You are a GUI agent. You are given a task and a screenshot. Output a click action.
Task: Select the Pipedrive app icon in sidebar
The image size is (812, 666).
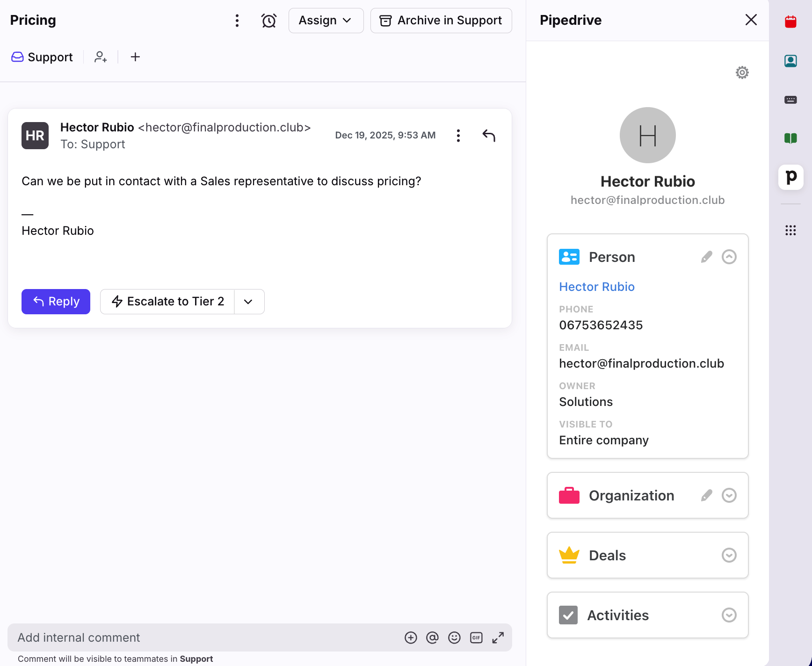tap(790, 177)
